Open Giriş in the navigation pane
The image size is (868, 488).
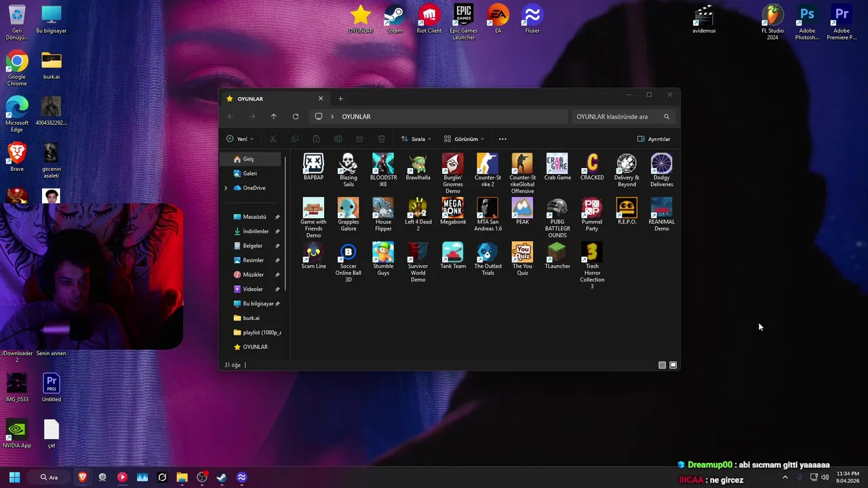click(x=252, y=159)
